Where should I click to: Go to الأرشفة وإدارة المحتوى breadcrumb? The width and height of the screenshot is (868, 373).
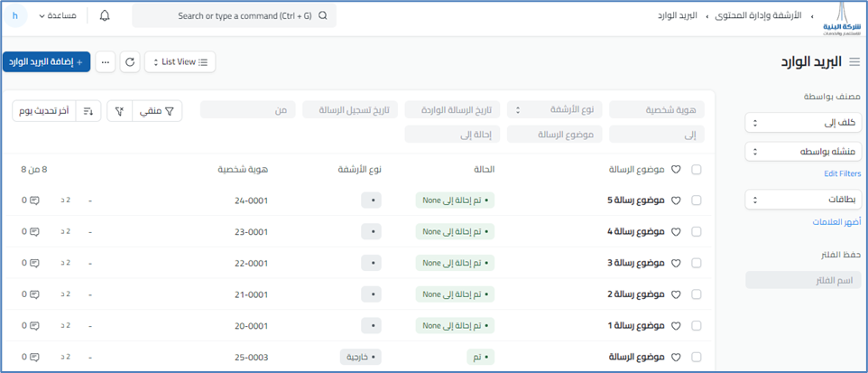(x=758, y=15)
